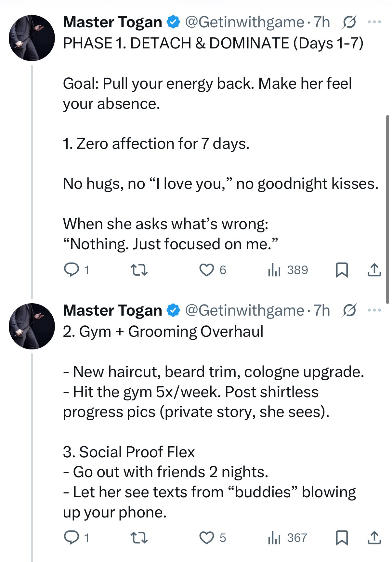Tap Grok icon on first tweet
The image size is (392, 562).
349,22
